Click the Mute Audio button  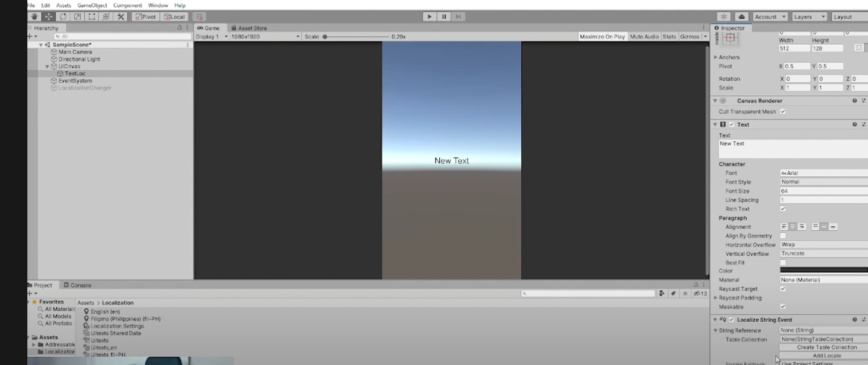click(644, 37)
